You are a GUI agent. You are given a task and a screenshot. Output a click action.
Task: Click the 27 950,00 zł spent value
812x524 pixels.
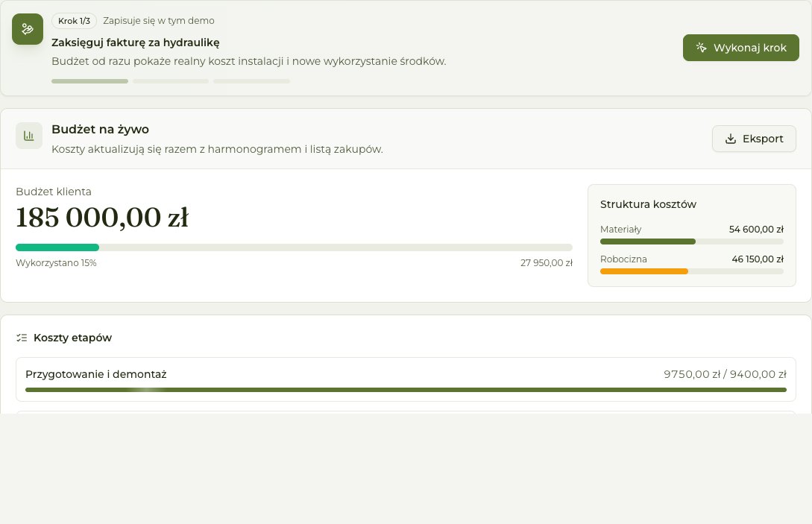point(547,263)
